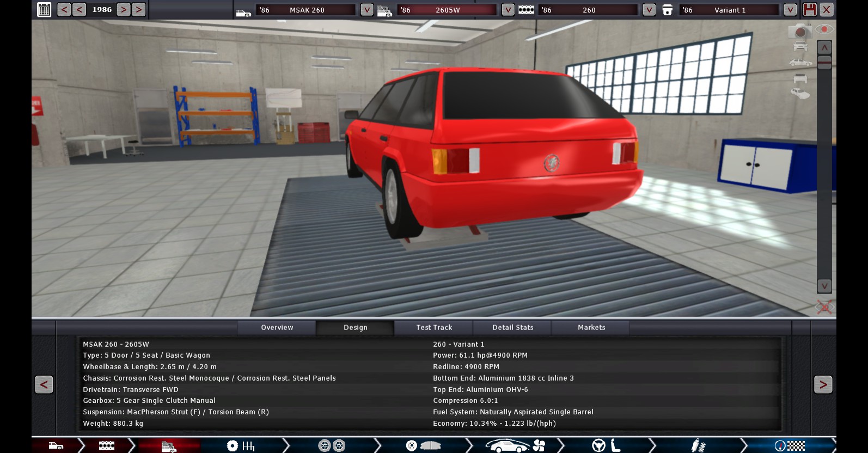Click the car model icon beside MSAK 260
The height and width of the screenshot is (453, 868).
pyautogui.click(x=243, y=11)
